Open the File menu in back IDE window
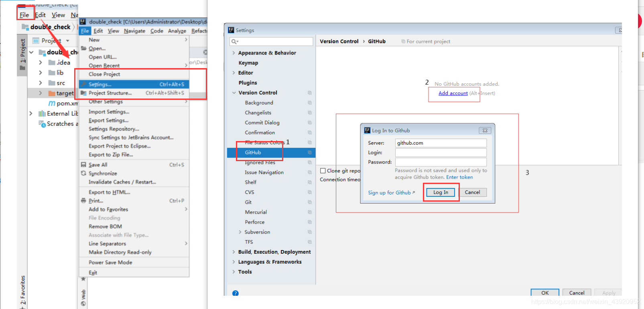Viewport: 644px width, 309px height. pyautogui.click(x=24, y=15)
